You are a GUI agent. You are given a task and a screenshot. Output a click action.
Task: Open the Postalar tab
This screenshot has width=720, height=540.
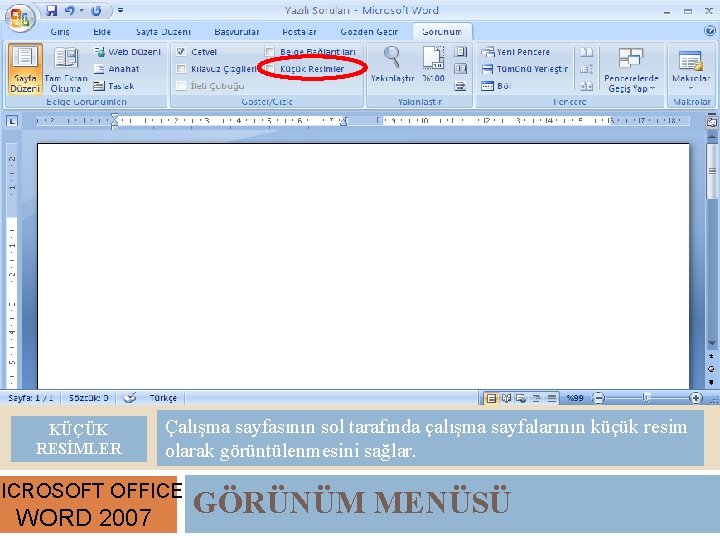point(299,32)
